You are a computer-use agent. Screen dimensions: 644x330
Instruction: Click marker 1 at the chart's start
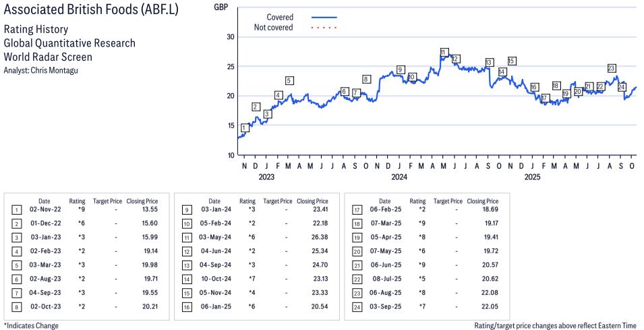tap(244, 128)
